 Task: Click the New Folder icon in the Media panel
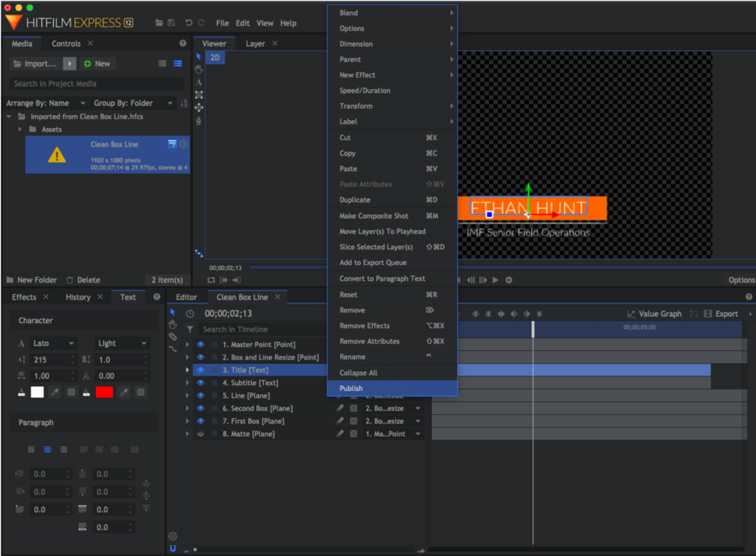(x=10, y=279)
